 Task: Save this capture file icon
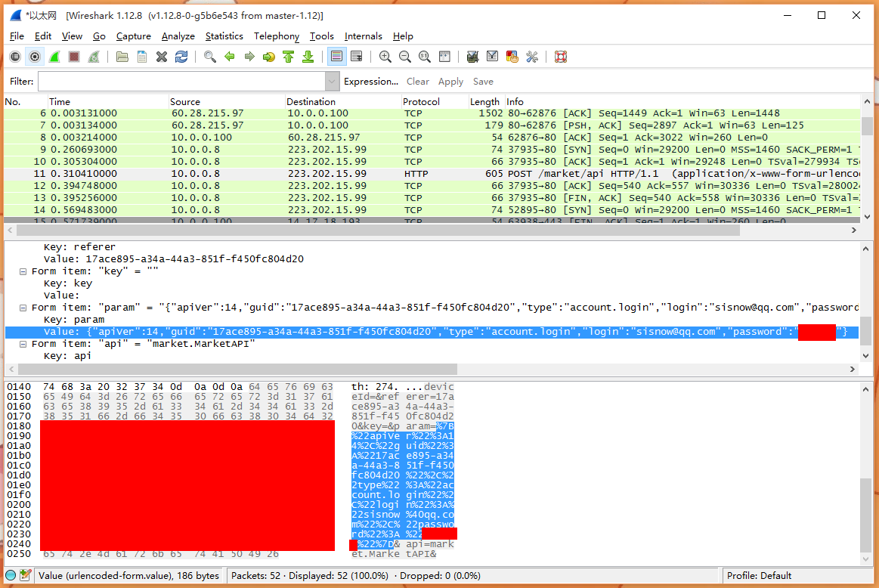pyautogui.click(x=142, y=57)
